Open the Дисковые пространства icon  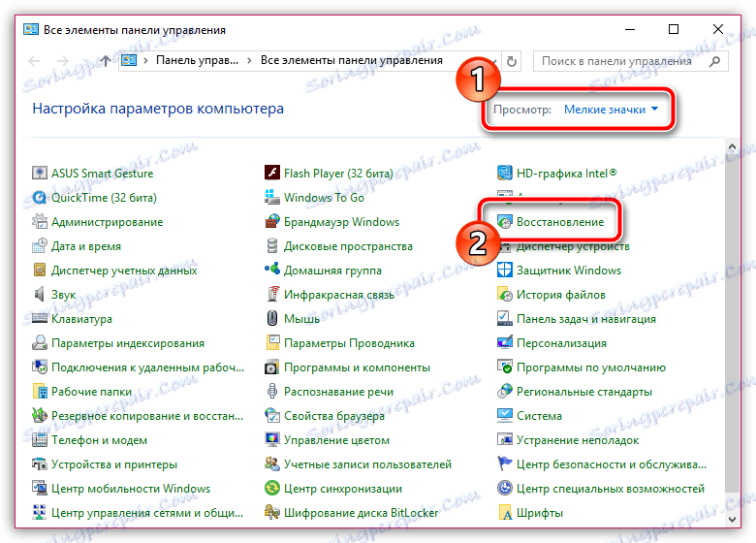click(272, 246)
